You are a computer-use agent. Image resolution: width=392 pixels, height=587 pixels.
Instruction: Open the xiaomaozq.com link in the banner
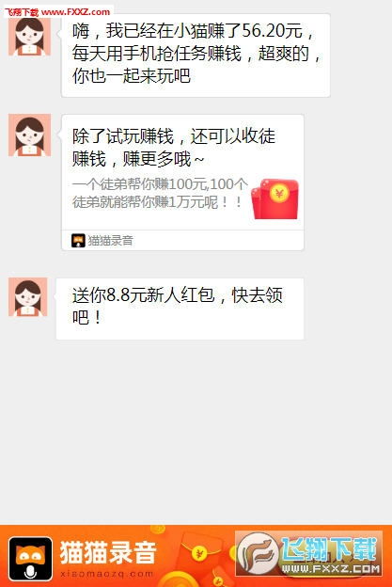point(106,574)
